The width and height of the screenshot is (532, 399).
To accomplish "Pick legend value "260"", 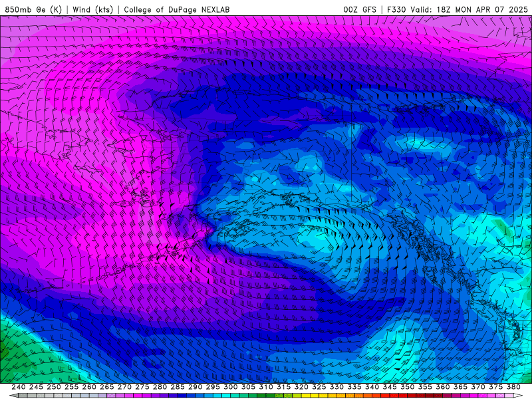I will 89,387.
